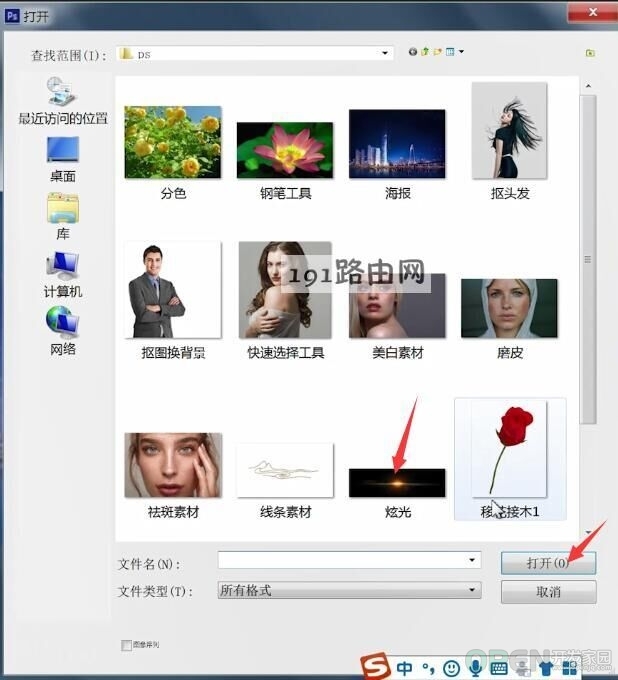Image resolution: width=618 pixels, height=680 pixels.
Task: Click the Sogou S logo on IME bar
Action: click(376, 666)
